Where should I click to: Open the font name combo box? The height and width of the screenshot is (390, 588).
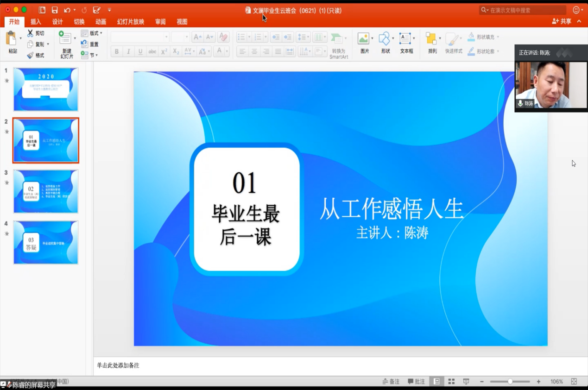click(x=139, y=37)
